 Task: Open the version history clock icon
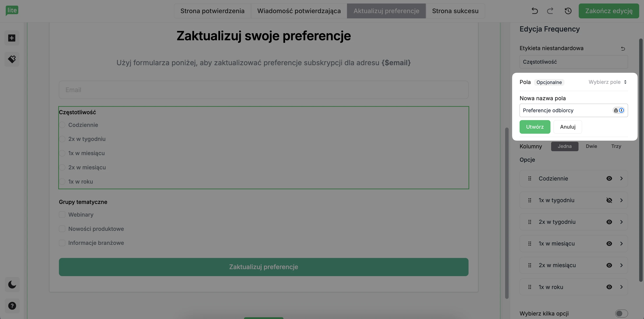[x=568, y=11]
